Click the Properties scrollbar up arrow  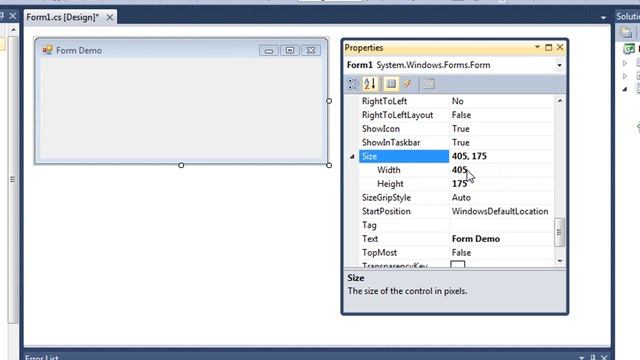coord(560,100)
